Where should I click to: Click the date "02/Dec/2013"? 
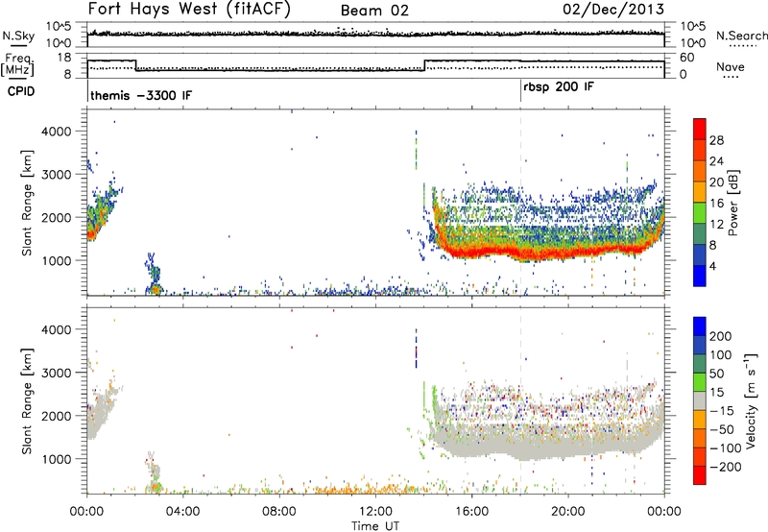[613, 10]
